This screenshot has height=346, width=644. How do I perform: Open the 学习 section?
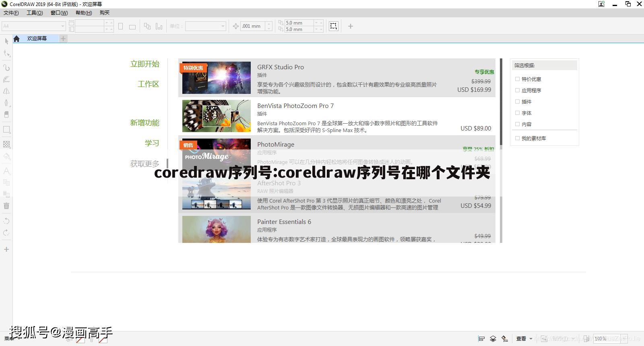pyautogui.click(x=152, y=143)
